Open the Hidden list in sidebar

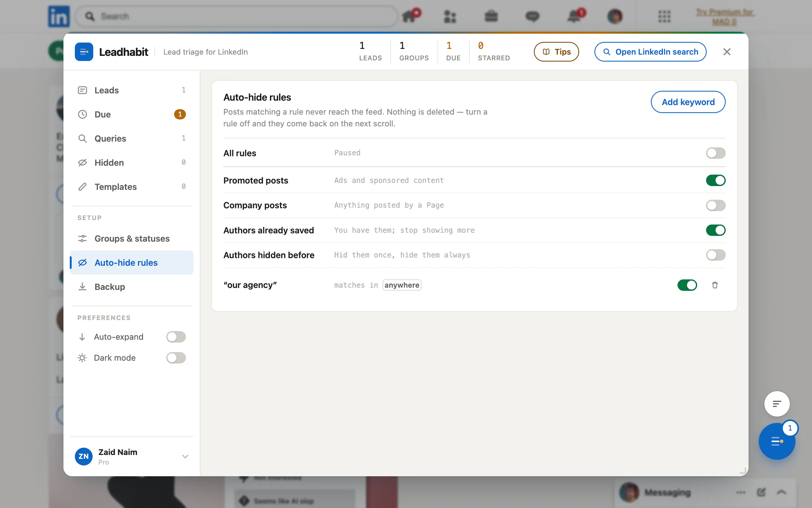point(132,163)
